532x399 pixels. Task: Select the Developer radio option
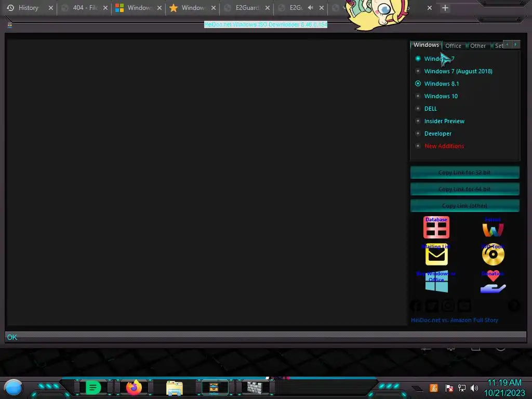pos(434,134)
